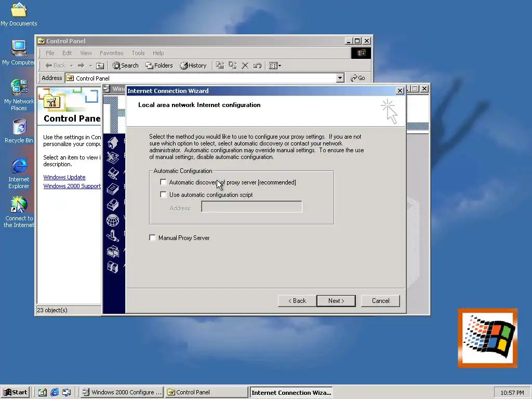The image size is (532, 399).
Task: Click the script Address input field
Action: [251, 207]
